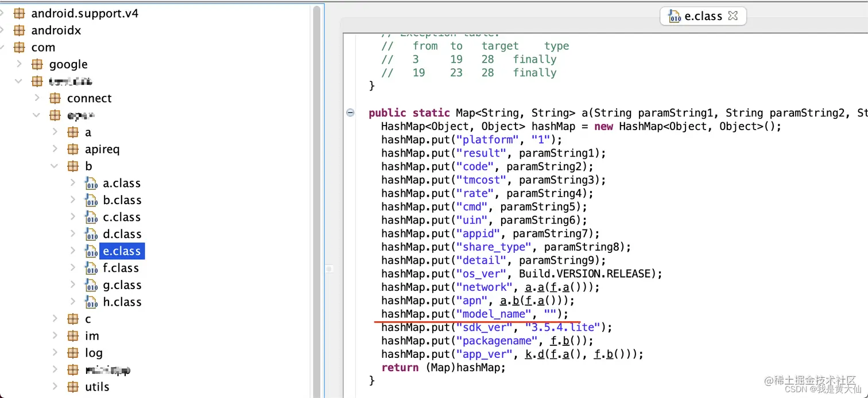Click the apireq package icon
Viewport: 868px width, 398px height.
(73, 149)
